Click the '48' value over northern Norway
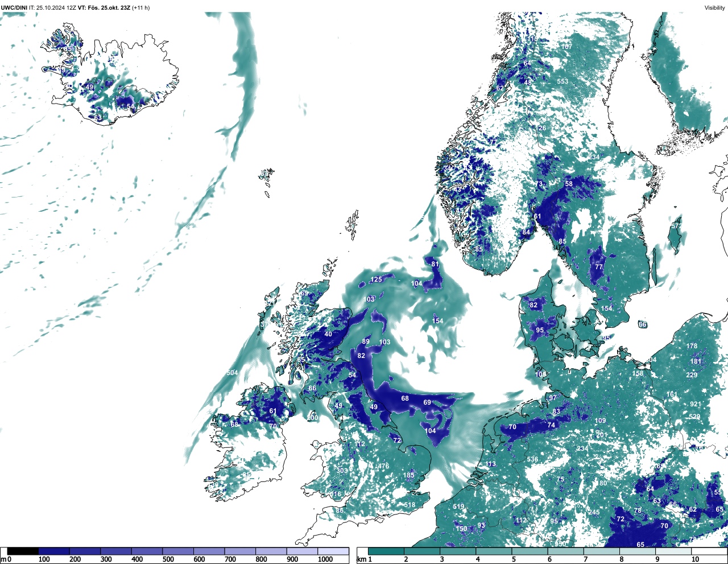 click(528, 83)
